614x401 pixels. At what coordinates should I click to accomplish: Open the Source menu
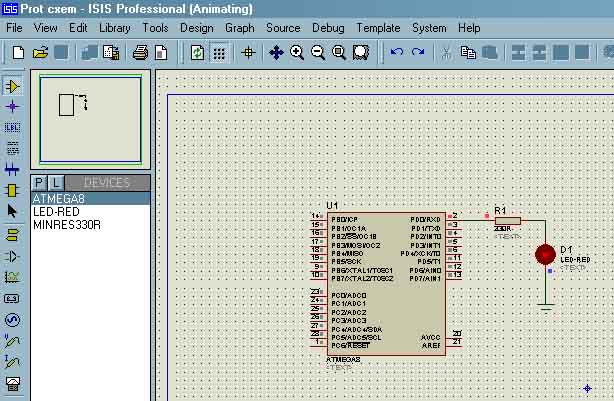pos(283,28)
